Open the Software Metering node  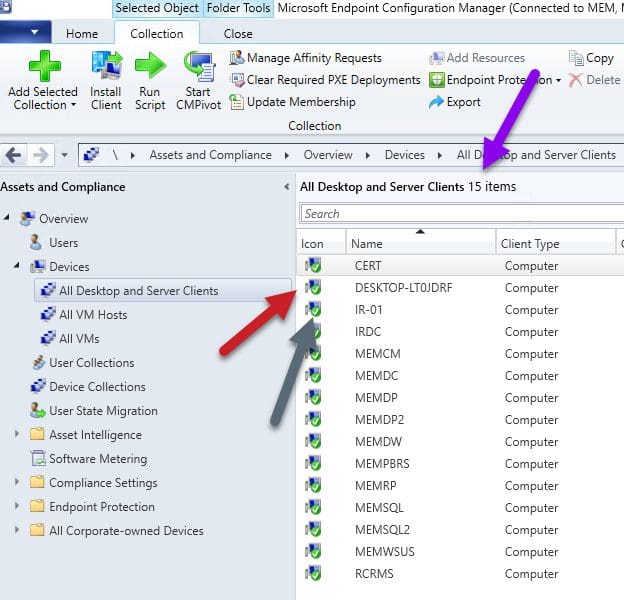[x=98, y=459]
